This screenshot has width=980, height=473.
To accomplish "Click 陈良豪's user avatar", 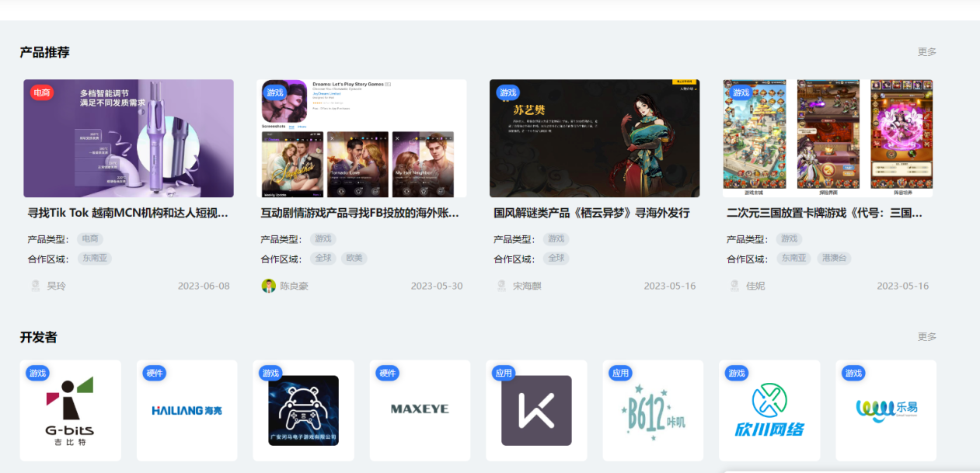I will [269, 286].
